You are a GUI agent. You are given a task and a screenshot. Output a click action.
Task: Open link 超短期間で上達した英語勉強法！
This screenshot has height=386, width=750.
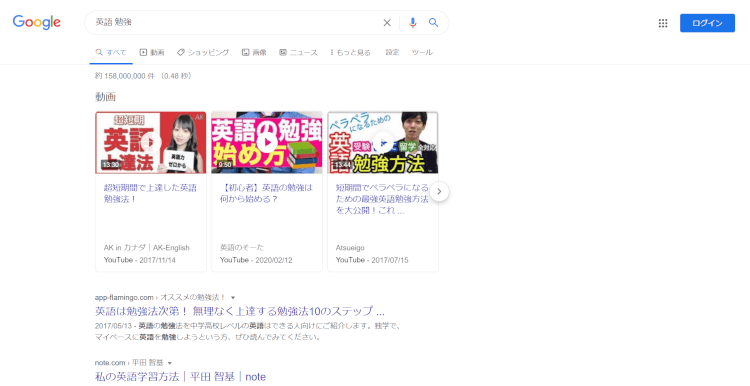(150, 193)
